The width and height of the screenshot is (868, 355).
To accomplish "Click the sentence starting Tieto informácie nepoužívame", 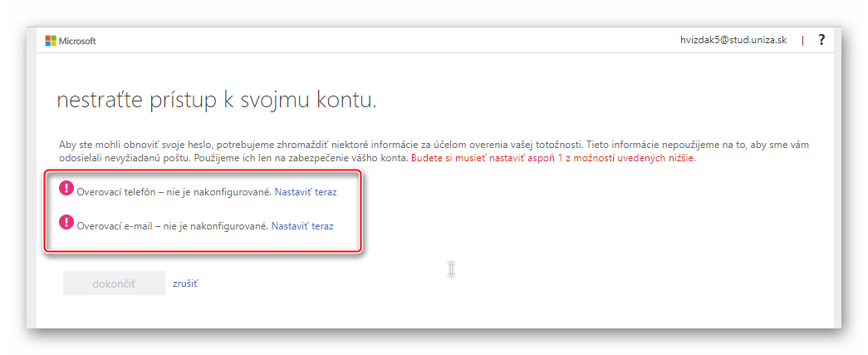I will (698, 145).
